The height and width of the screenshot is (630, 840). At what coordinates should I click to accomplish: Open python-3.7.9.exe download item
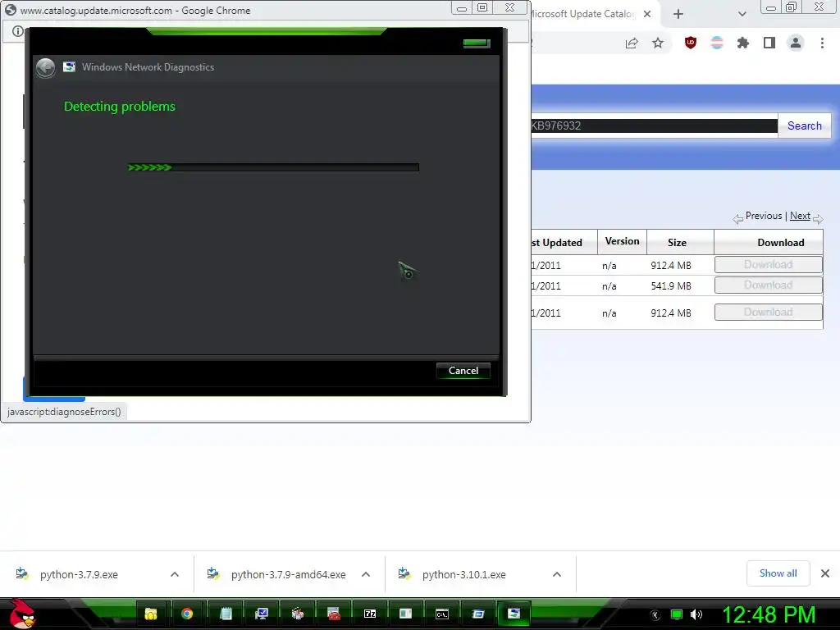coord(79,574)
